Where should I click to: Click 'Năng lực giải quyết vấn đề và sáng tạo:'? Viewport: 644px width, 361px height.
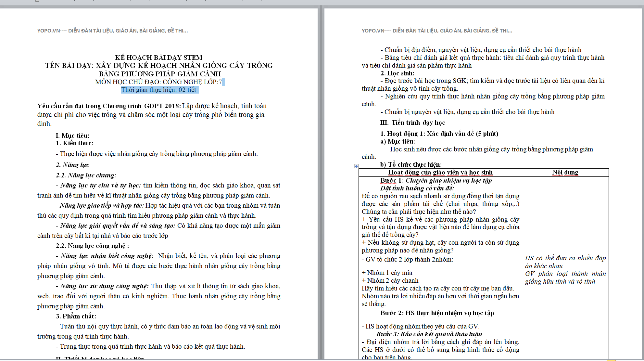point(118,226)
